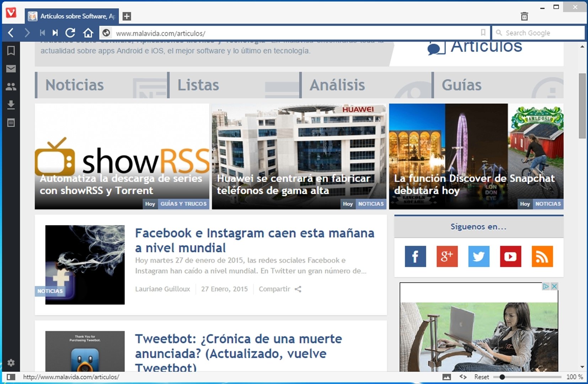
Task: Open the Vivaldi menu logo button
Action: click(x=11, y=12)
